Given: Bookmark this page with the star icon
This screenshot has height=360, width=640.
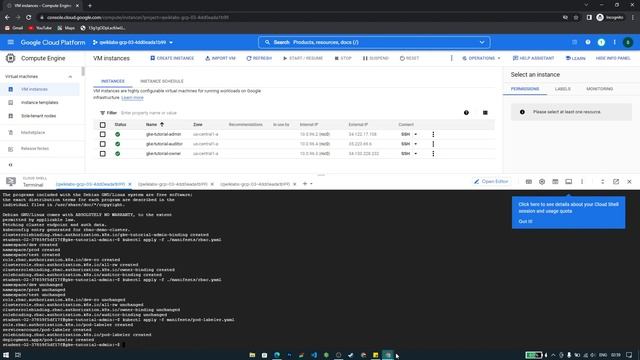Looking at the screenshot, I should pos(576,18).
